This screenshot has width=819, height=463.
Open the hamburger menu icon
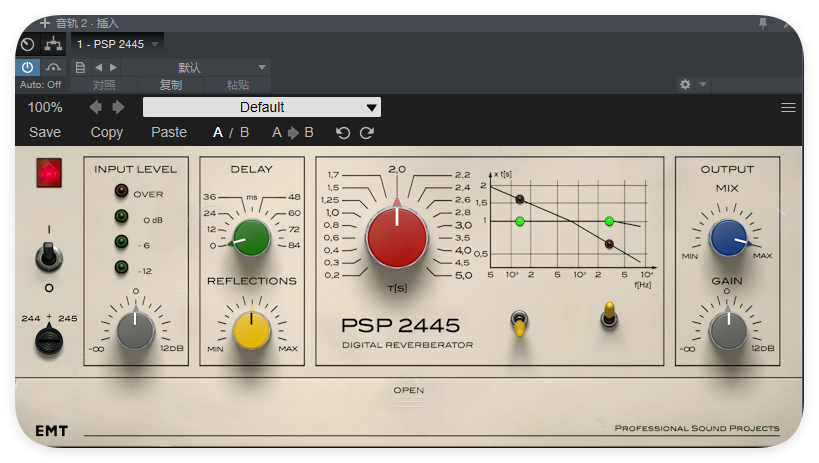click(788, 108)
